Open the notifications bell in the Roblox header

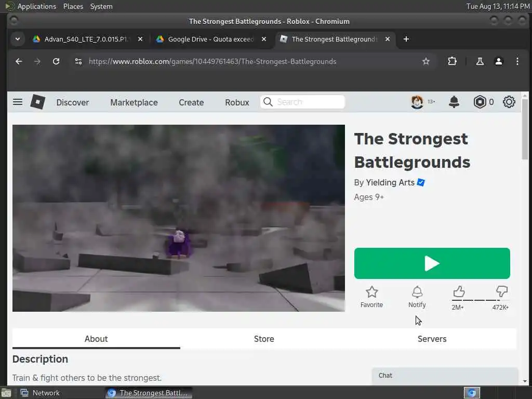click(454, 102)
